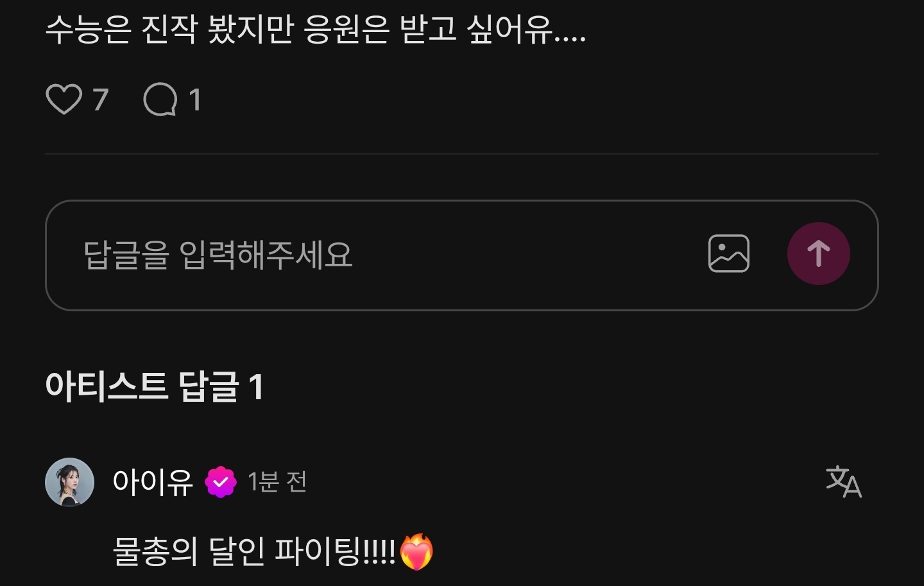Viewport: 924px width, 586px height.
Task: Send the reply with the up arrow button
Action: (818, 254)
